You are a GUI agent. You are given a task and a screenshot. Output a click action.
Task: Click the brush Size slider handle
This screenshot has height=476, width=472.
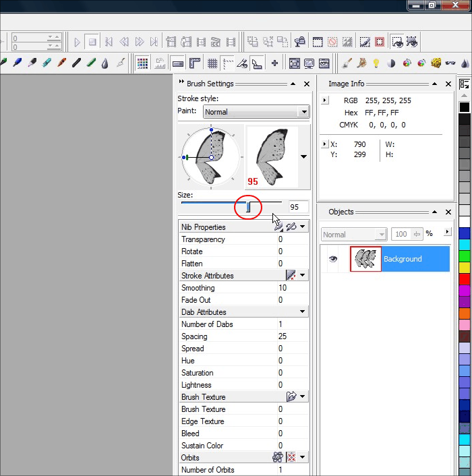[248, 206]
